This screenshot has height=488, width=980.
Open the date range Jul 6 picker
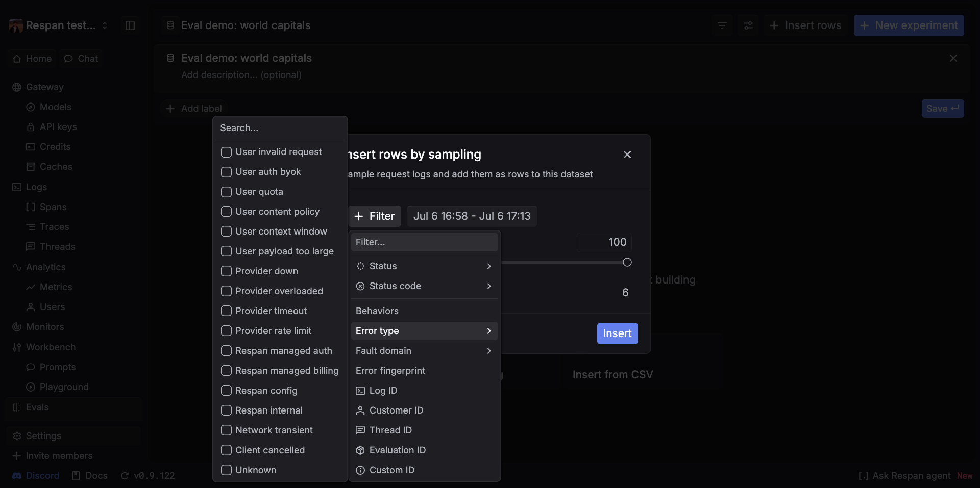pyautogui.click(x=472, y=216)
